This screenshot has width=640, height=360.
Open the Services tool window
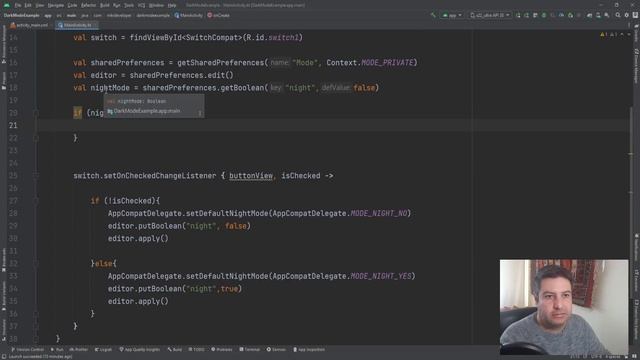pyautogui.click(x=276, y=349)
